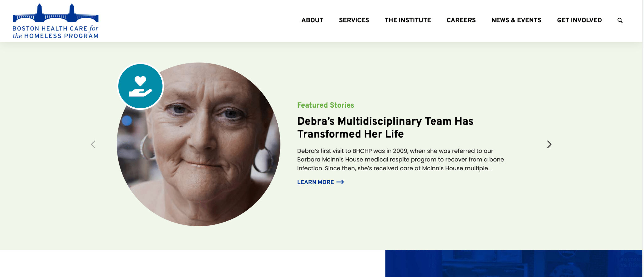Open the Services menu
Screen dimensions: 644x277
tap(354, 20)
